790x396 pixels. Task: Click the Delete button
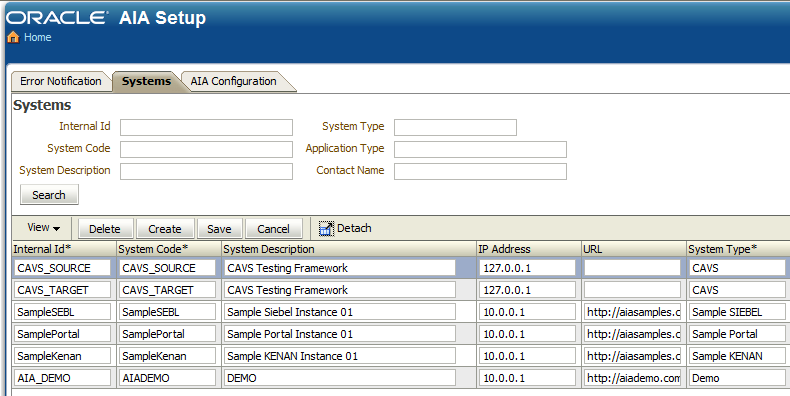pyautogui.click(x=104, y=229)
